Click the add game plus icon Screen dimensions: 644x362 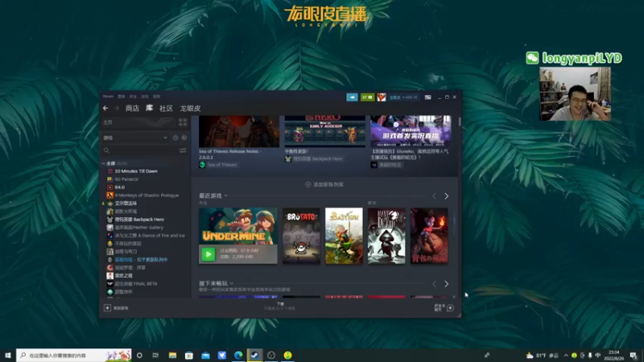tap(107, 308)
